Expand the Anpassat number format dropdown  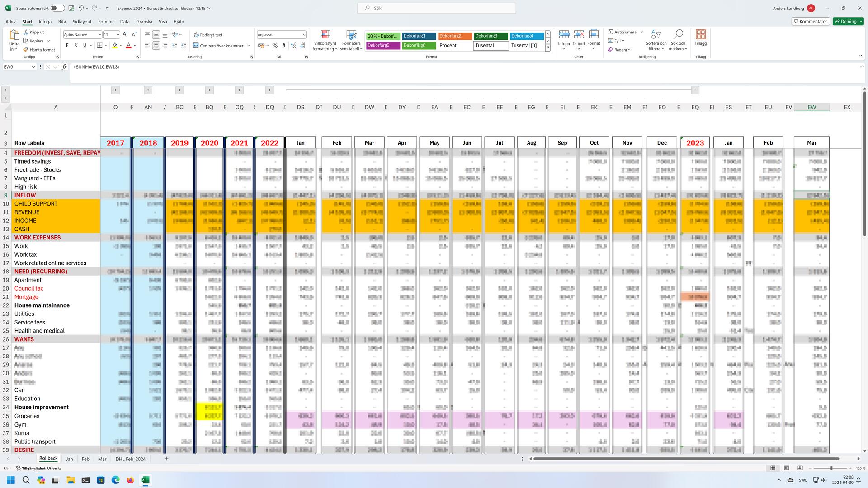[x=303, y=34]
